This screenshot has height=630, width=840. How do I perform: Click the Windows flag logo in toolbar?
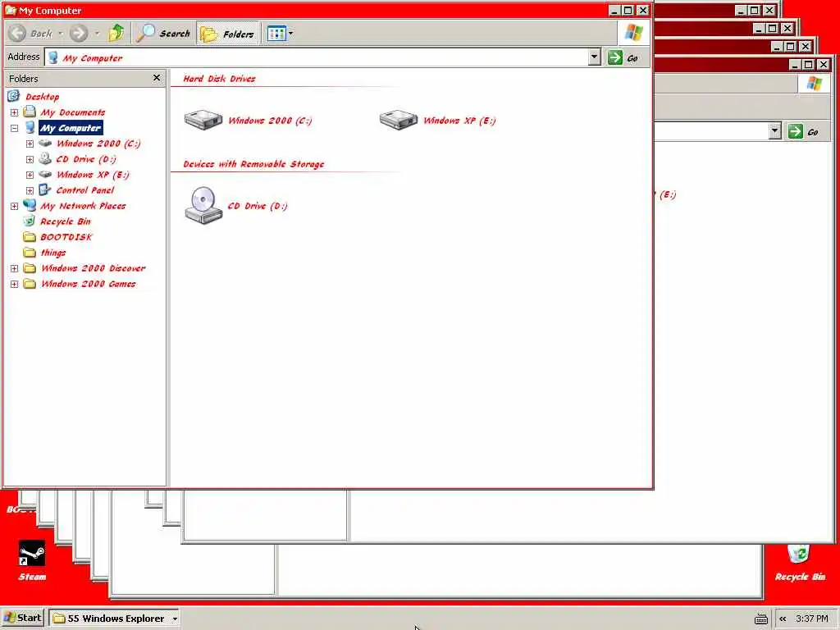pos(634,33)
